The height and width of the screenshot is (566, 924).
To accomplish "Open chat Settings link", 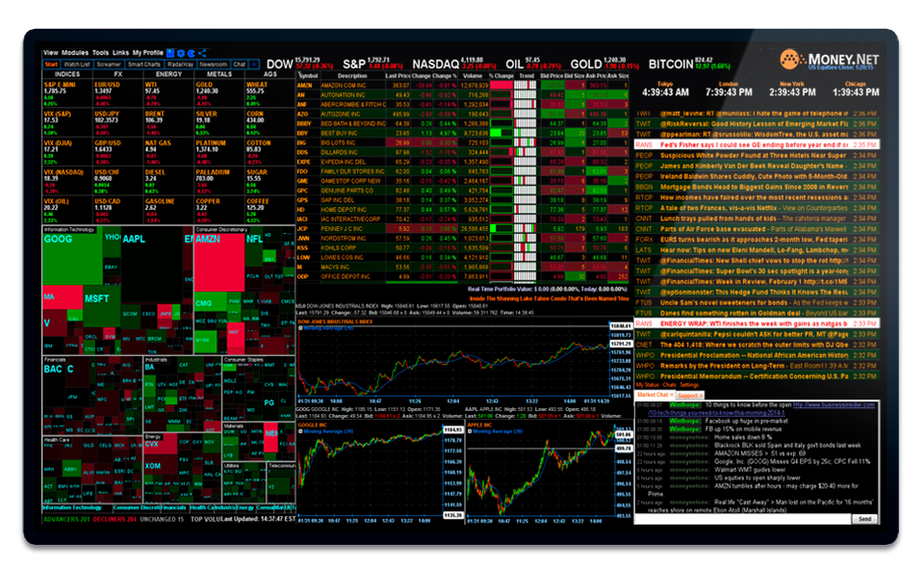I will point(689,385).
